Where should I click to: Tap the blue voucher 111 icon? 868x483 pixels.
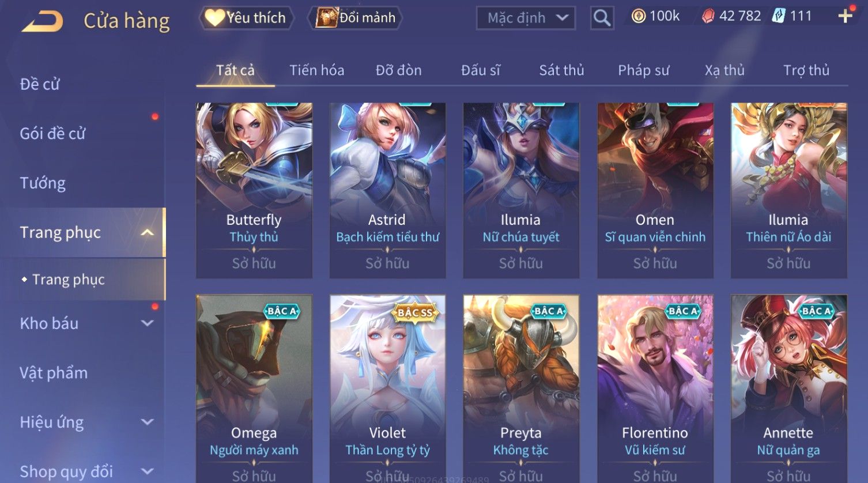click(778, 16)
